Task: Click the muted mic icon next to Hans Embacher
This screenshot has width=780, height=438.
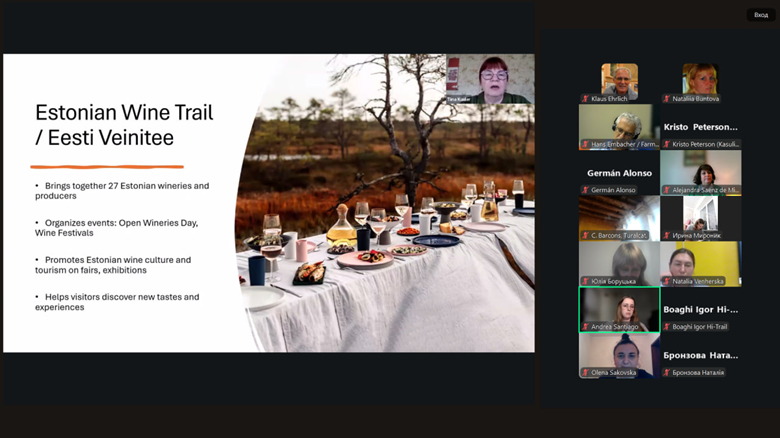Action: [x=585, y=144]
